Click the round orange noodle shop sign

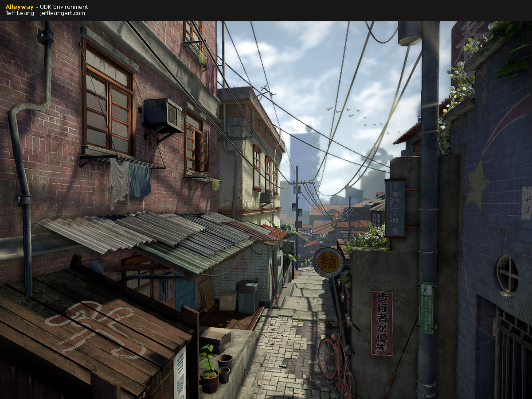[328, 262]
